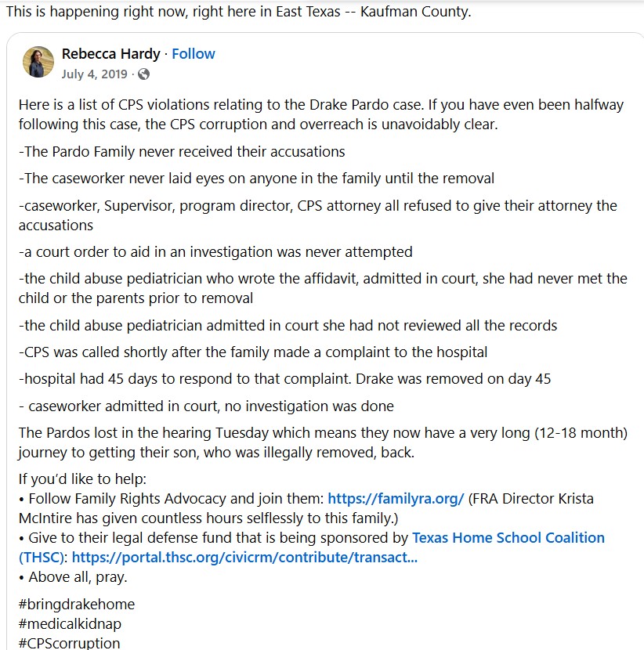Click the "no investigation was done" line
Image resolution: width=644 pixels, height=650 pixels.
pos(206,406)
